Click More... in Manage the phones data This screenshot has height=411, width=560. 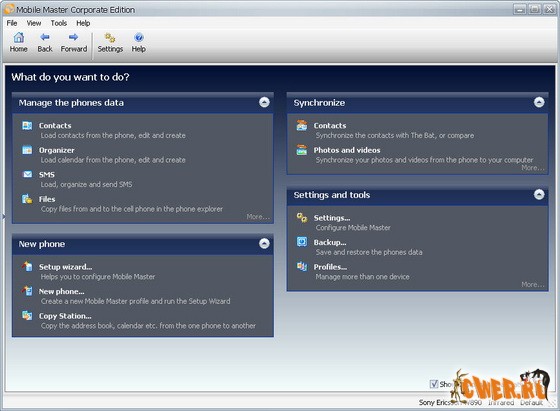pyautogui.click(x=258, y=216)
